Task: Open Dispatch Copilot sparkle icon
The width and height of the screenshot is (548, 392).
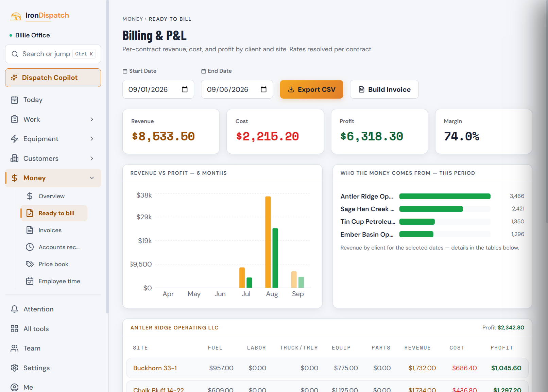Action: (14, 78)
